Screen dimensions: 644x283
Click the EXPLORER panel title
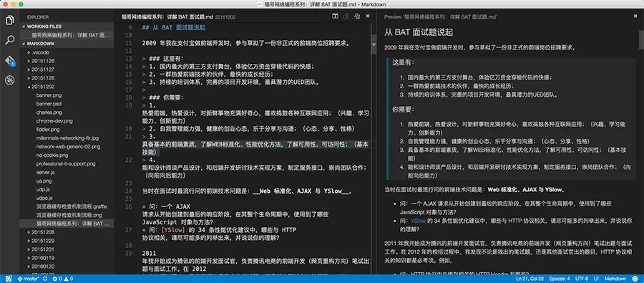(x=38, y=17)
